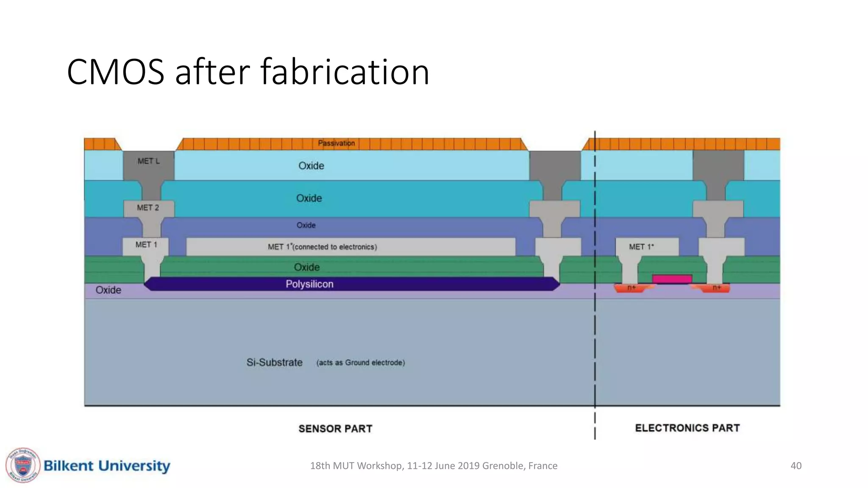
Task: Click the small MET 1 block on left
Action: coord(146,245)
